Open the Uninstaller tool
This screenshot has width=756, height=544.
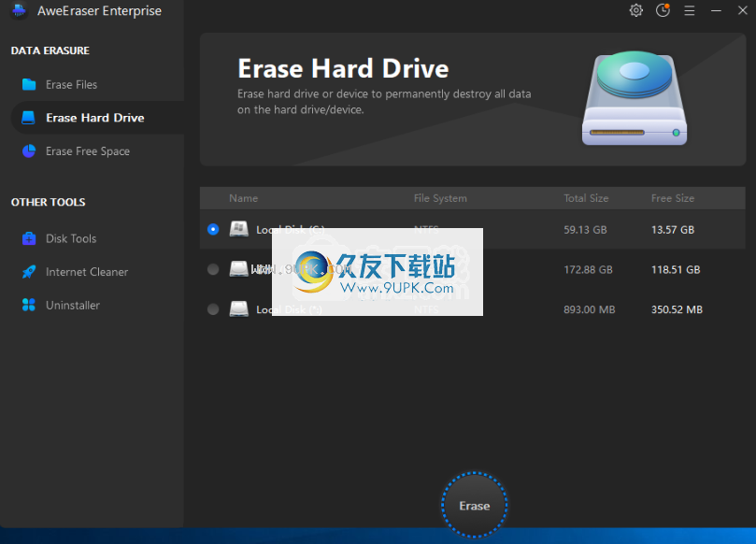pos(73,305)
